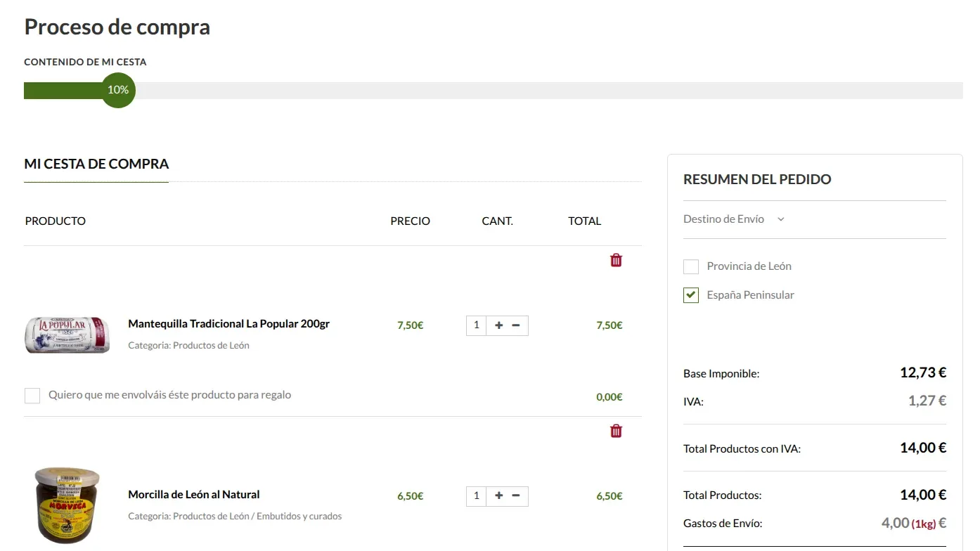
Task: Add one more Morcilla de León al Natural
Action: [499, 495]
